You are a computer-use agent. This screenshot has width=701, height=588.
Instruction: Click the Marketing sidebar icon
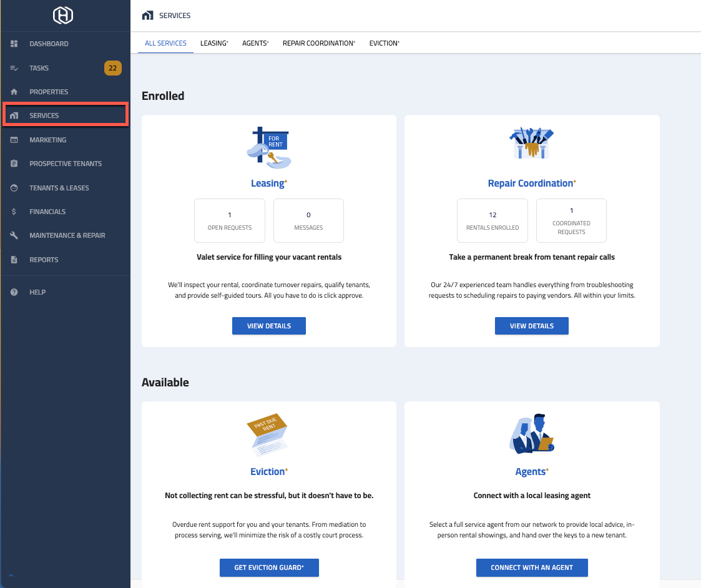[x=14, y=140]
